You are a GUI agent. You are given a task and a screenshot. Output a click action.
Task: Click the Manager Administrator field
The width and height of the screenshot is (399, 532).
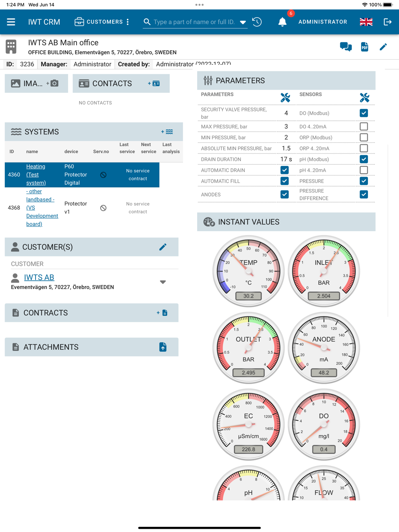92,64
